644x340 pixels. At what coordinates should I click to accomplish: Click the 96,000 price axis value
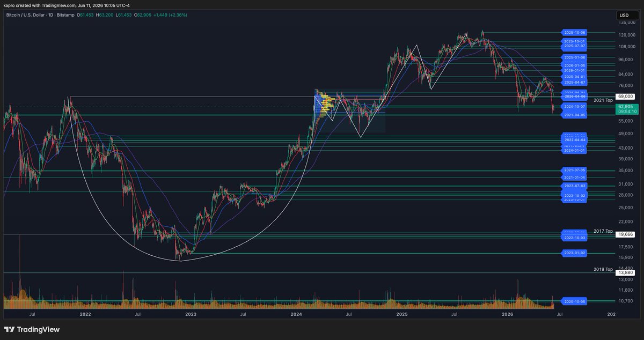coord(627,60)
